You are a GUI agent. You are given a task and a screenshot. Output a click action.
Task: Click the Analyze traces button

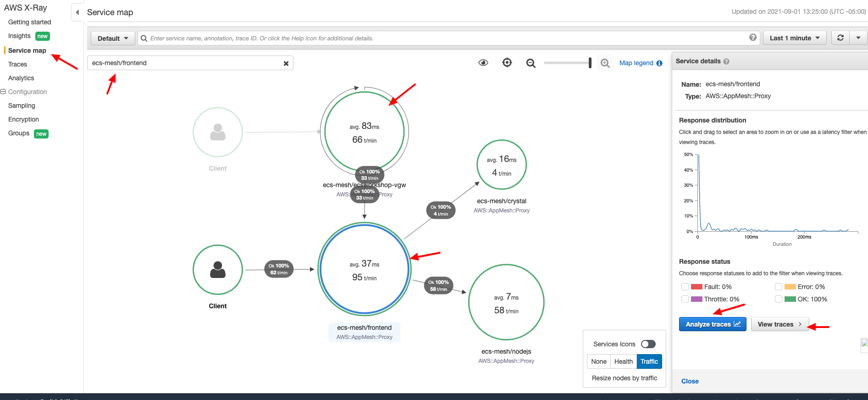coord(713,324)
